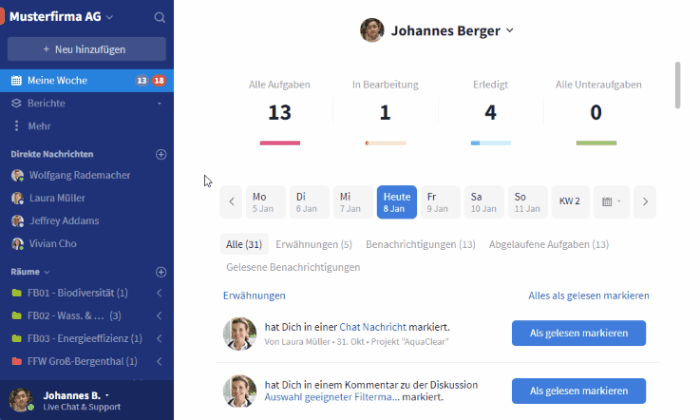
Task: Click the Alle Unteraufgaben 0 counter
Action: [x=596, y=112]
